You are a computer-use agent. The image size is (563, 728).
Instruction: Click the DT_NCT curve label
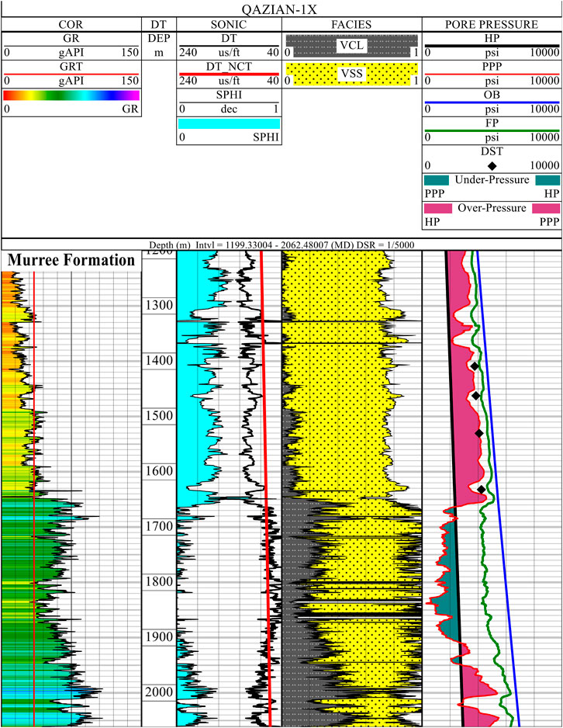pos(229,67)
